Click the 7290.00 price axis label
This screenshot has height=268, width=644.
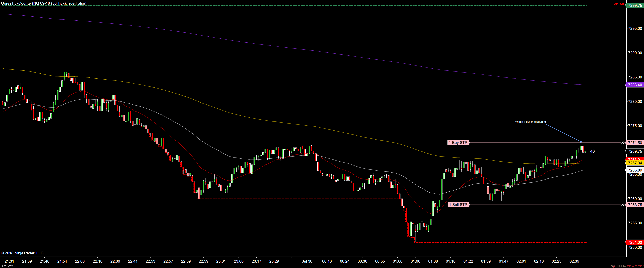point(635,53)
